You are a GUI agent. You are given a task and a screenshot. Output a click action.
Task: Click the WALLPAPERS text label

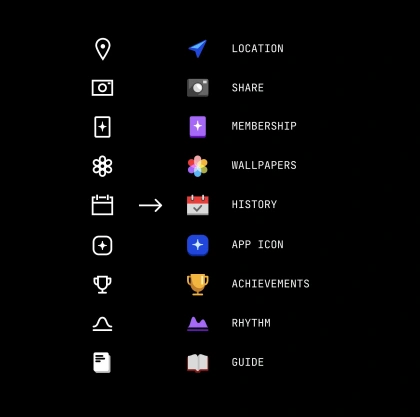(264, 165)
